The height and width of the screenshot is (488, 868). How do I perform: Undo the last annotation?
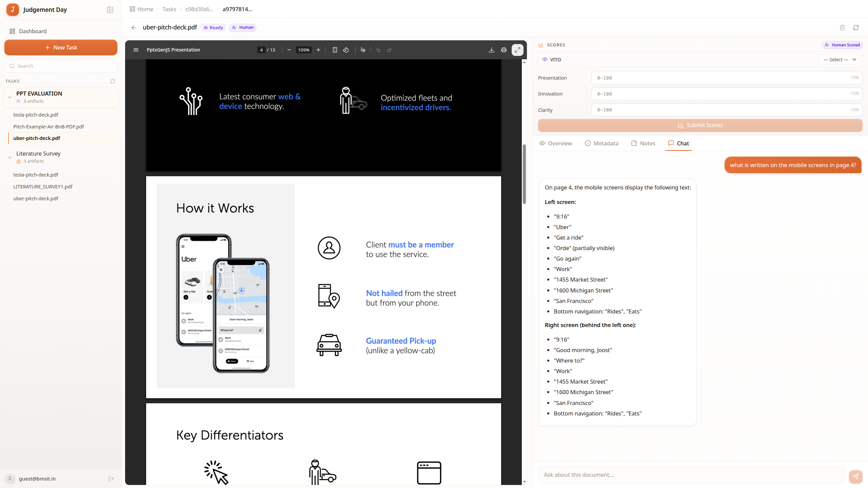coord(378,50)
